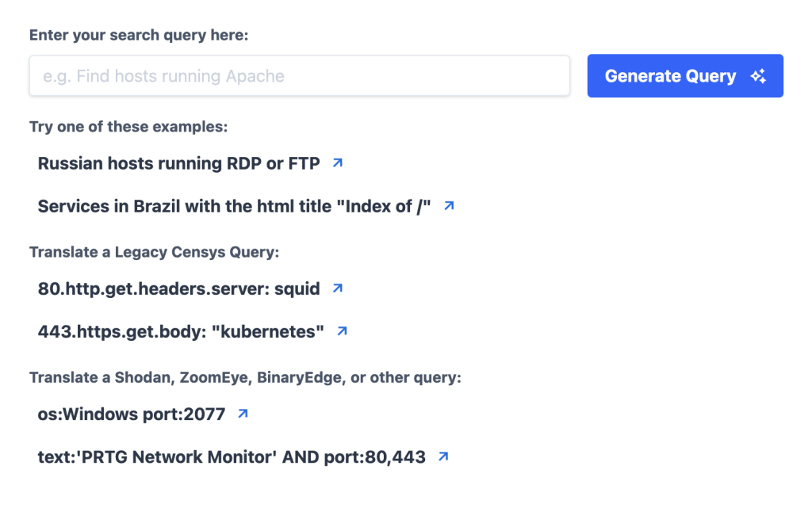
Task: Pick the 443.https.get.body: "kubernetes" query
Action: point(181,331)
